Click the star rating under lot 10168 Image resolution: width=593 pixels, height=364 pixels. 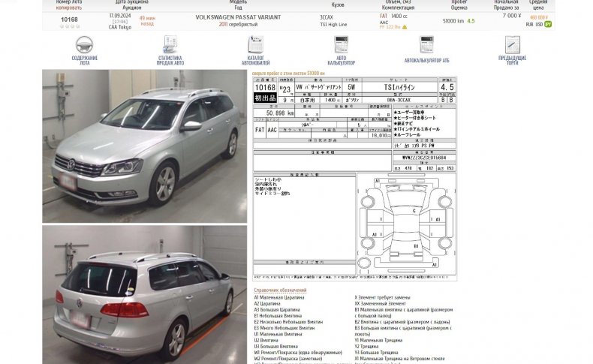[70, 26]
